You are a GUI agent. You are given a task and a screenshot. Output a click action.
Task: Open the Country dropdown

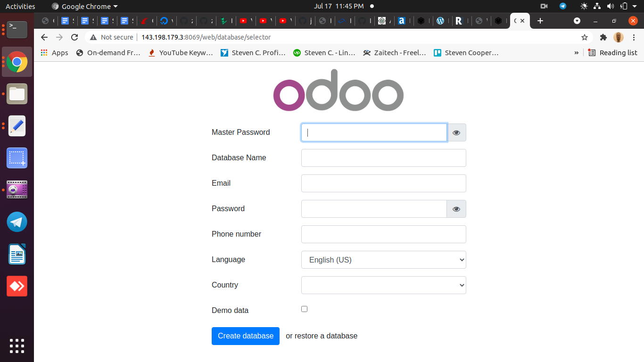pyautogui.click(x=384, y=285)
